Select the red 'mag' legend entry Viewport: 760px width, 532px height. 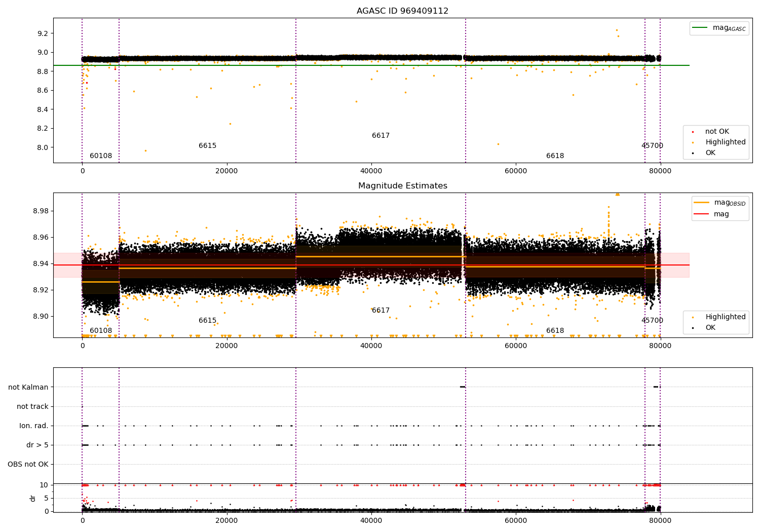coord(721,214)
